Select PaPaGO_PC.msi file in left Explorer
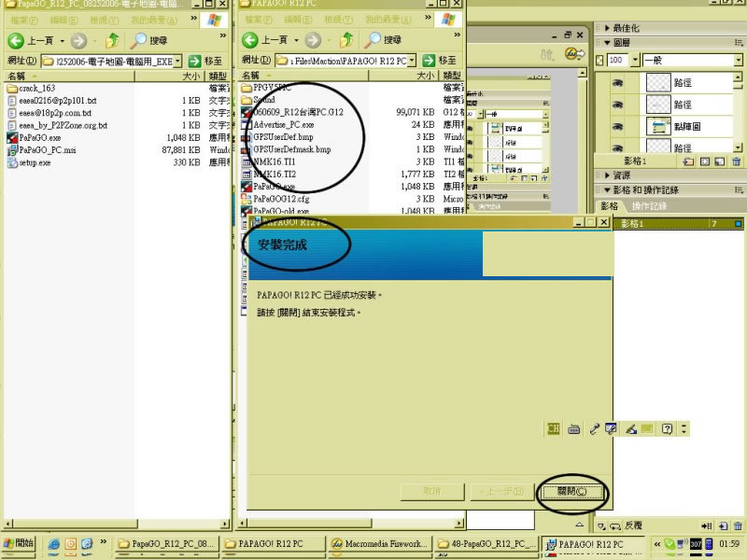747x560 pixels. [x=41, y=150]
